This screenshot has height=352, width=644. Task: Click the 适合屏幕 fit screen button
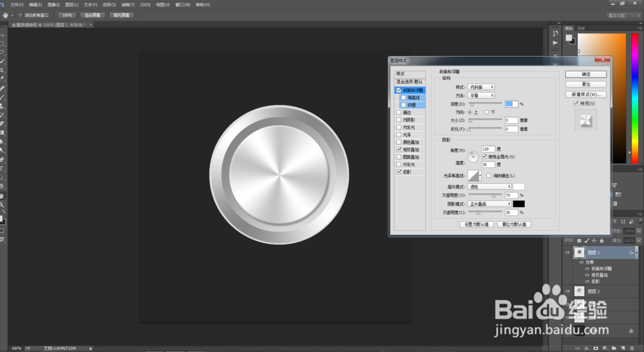click(92, 15)
